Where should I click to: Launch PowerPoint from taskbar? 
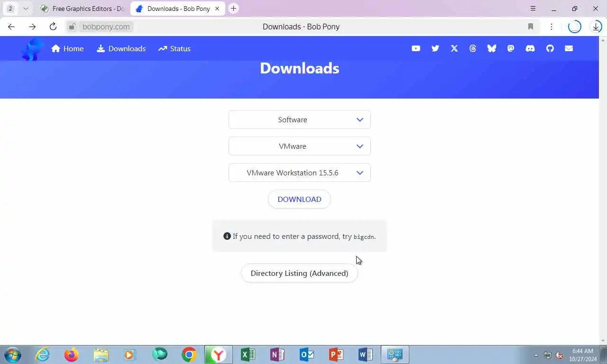click(336, 355)
